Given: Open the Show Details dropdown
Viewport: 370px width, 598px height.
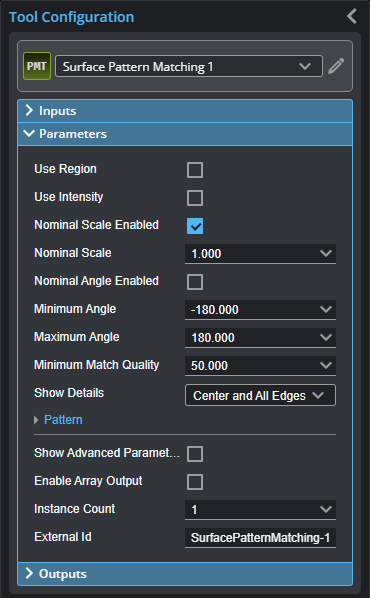Looking at the screenshot, I should click(260, 395).
